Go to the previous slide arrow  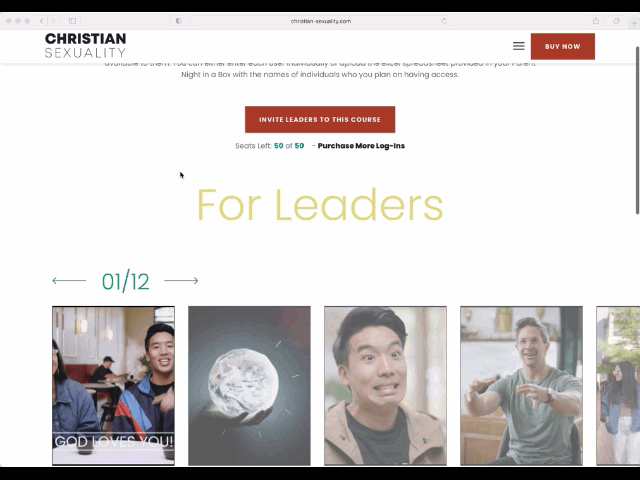coord(69,280)
